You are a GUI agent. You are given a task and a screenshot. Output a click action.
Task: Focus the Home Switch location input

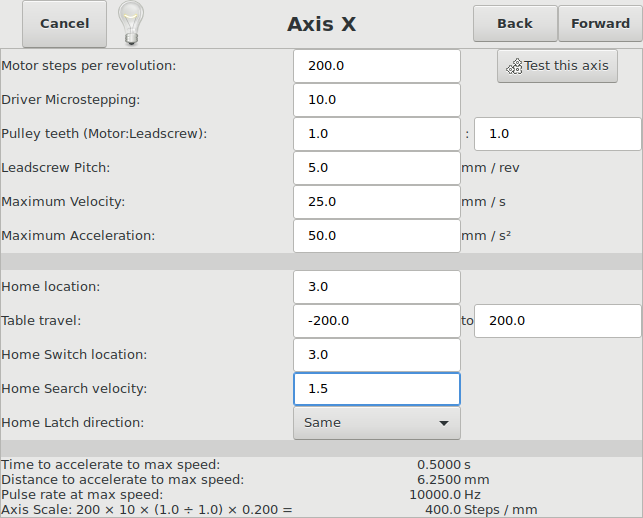coord(377,355)
